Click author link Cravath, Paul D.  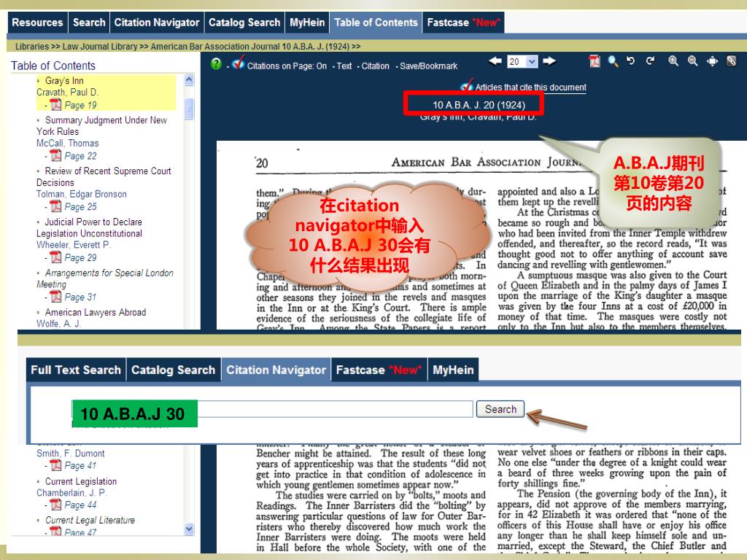click(68, 93)
